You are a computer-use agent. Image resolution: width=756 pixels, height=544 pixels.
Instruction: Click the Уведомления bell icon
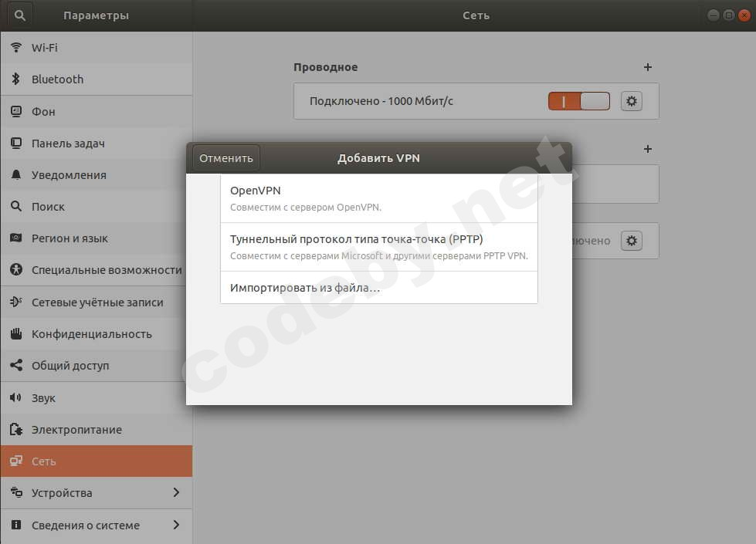[x=16, y=174]
